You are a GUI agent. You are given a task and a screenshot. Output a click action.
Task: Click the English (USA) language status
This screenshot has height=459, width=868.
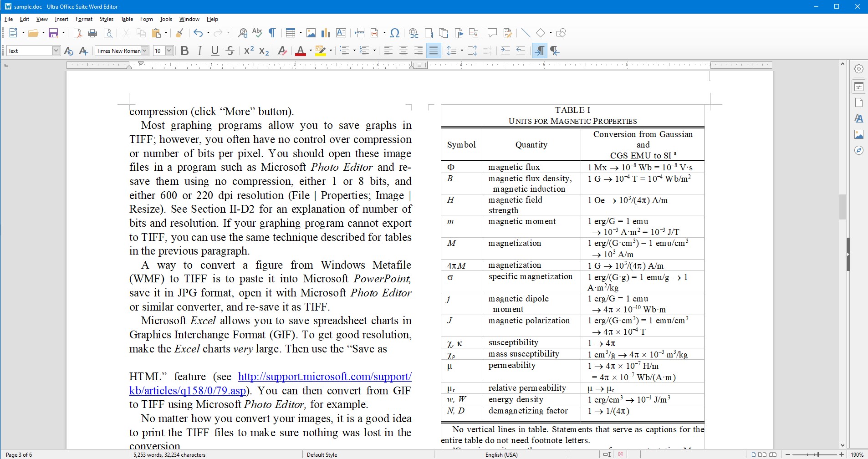pyautogui.click(x=501, y=454)
